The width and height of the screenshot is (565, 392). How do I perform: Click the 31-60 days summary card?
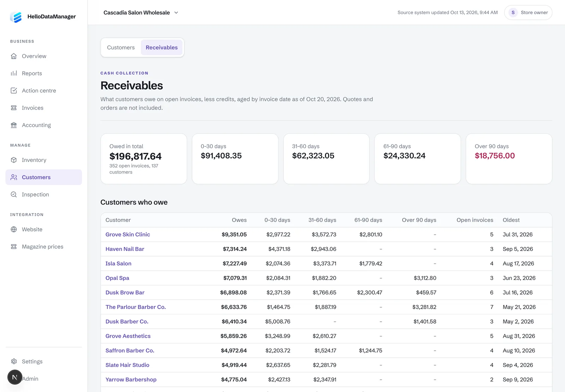coord(326,159)
